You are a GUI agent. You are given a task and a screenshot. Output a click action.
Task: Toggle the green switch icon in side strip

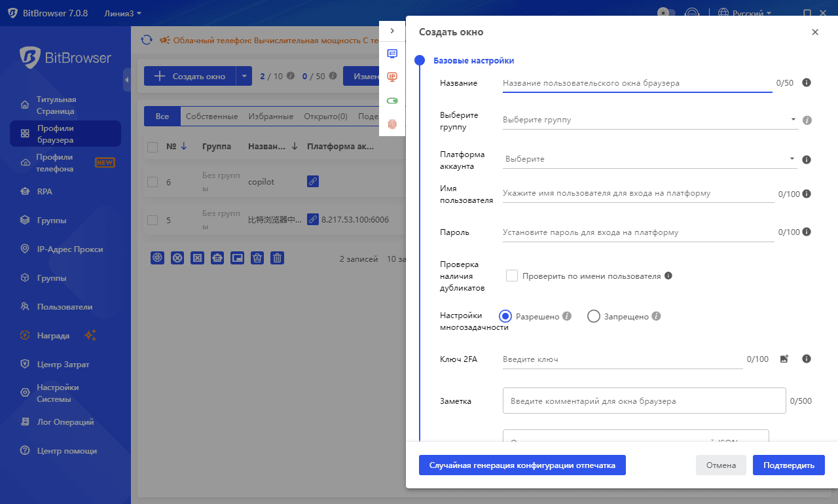coord(392,101)
